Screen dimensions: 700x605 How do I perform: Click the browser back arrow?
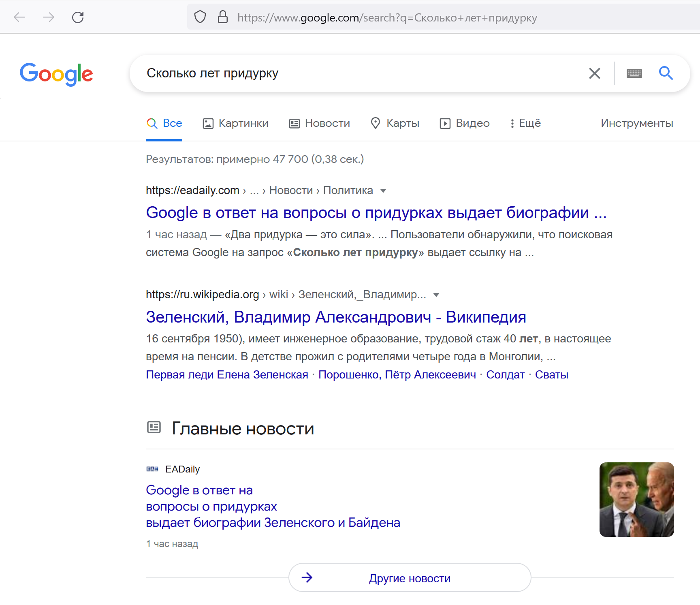click(19, 17)
